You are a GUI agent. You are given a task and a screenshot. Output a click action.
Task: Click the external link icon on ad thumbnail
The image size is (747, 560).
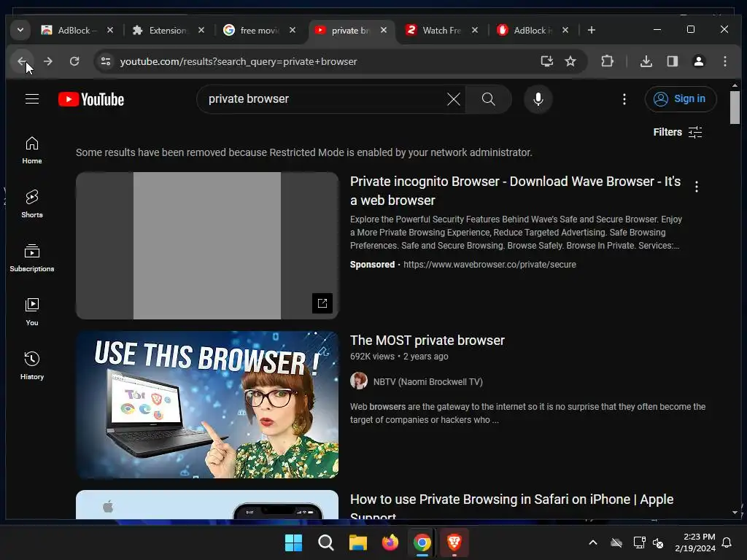[322, 303]
